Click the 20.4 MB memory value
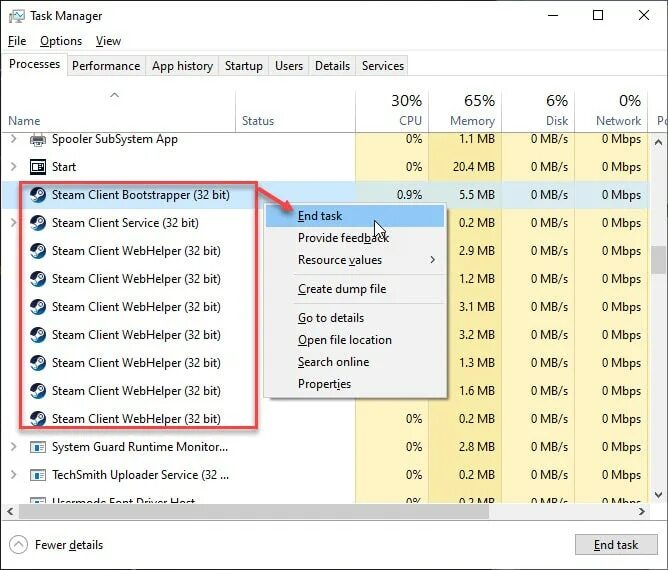The image size is (668, 570). pyautogui.click(x=474, y=167)
